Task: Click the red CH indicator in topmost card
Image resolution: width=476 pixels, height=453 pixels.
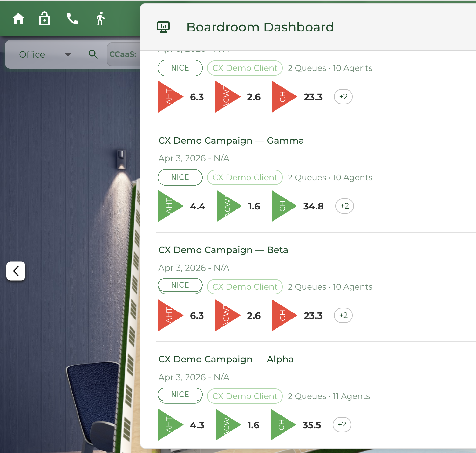Action: tap(284, 97)
